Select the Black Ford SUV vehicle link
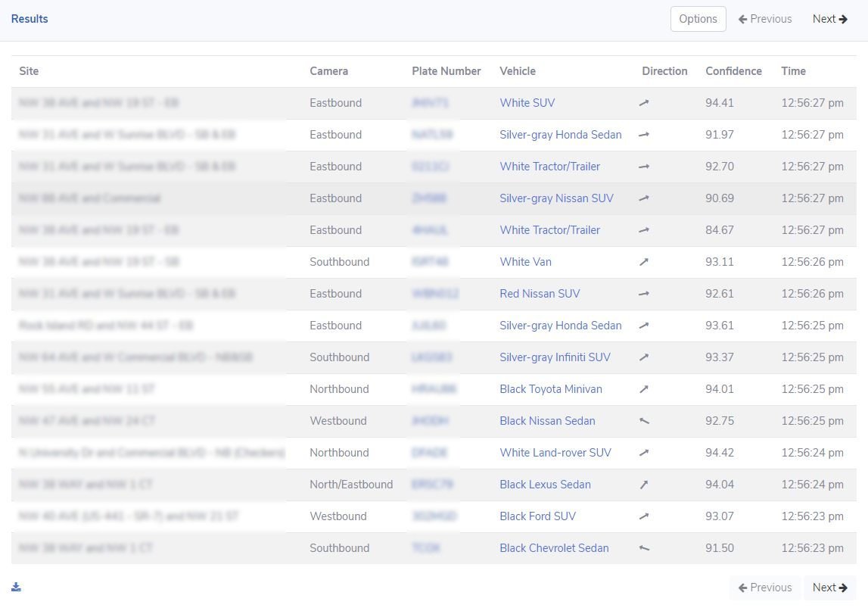Viewport: 868px width, 611px height. click(x=537, y=516)
